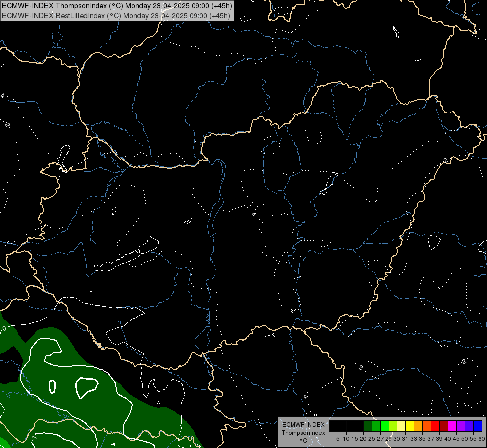Select the bright green 27–29 legend swatch
Screen dimensions: 487x448
click(385, 426)
